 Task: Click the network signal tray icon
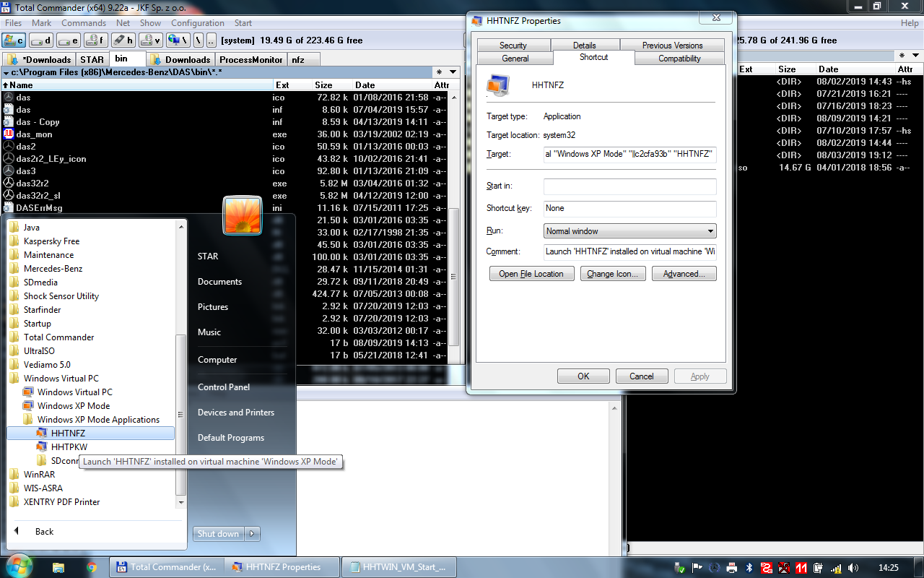(836, 568)
